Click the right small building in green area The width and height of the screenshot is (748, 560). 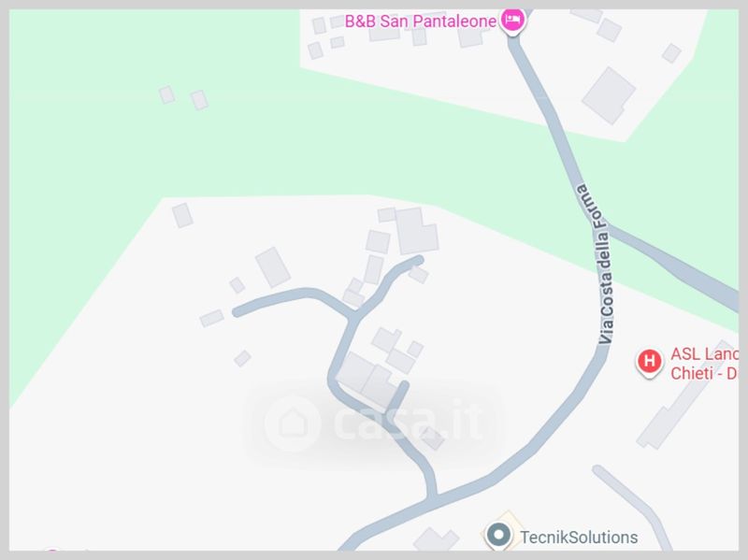pos(199,100)
